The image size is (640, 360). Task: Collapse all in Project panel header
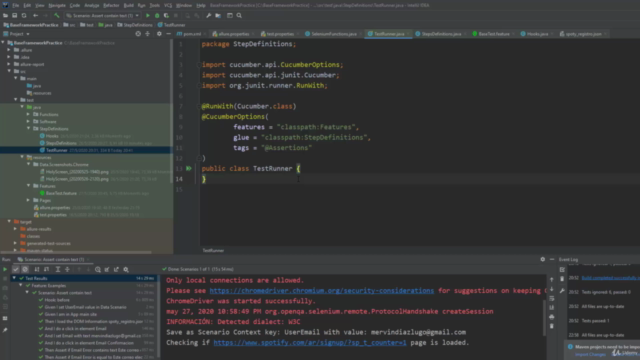pos(147,34)
